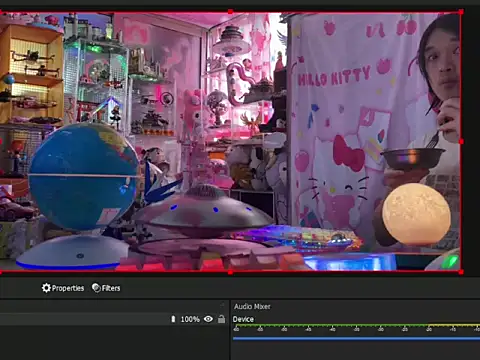Click the 100% value in source row
Viewport: 480px width, 360px height.
pos(190,319)
